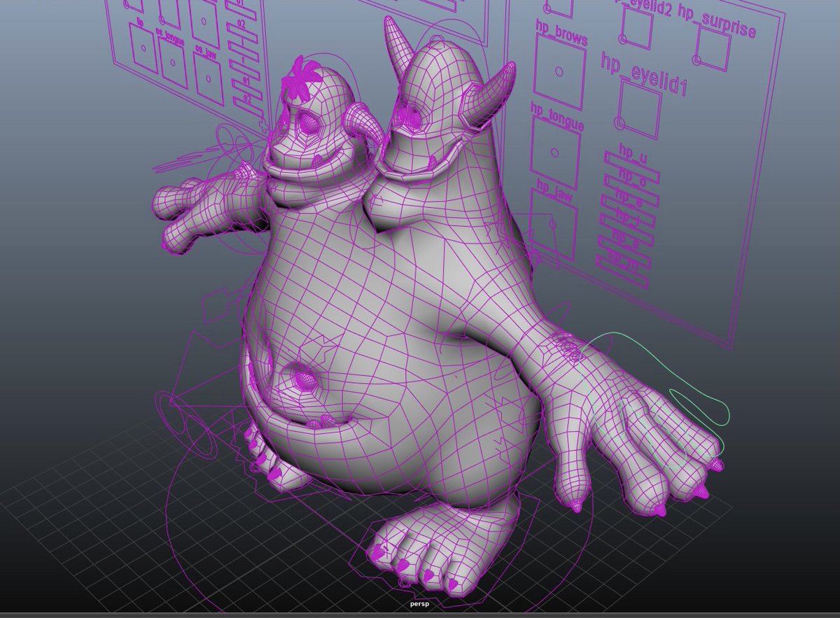
Task: Click the e1 slider bar on left panel
Action: pos(246,90)
